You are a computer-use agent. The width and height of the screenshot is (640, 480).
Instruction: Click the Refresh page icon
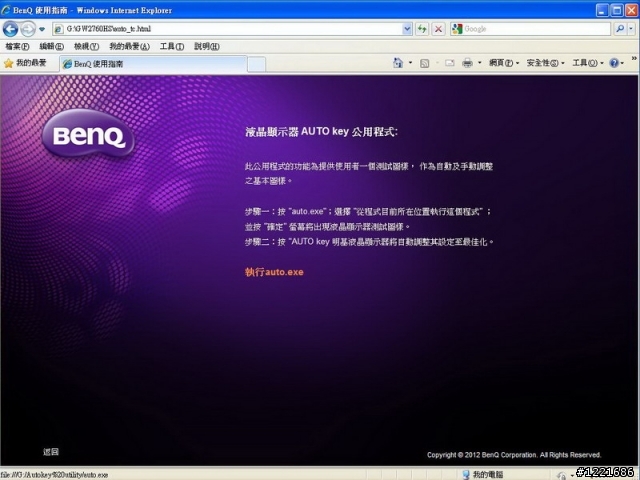point(422,29)
